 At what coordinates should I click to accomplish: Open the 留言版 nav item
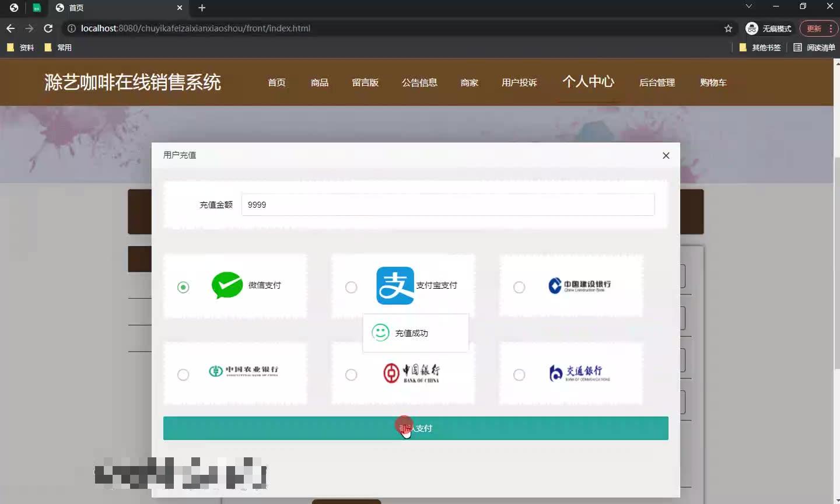[365, 82]
